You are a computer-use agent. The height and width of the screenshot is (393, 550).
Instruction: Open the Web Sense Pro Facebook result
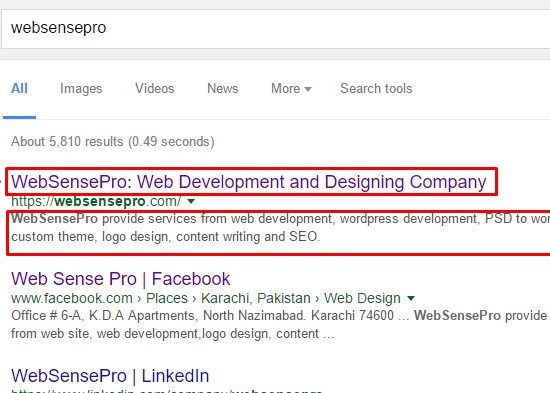(121, 279)
